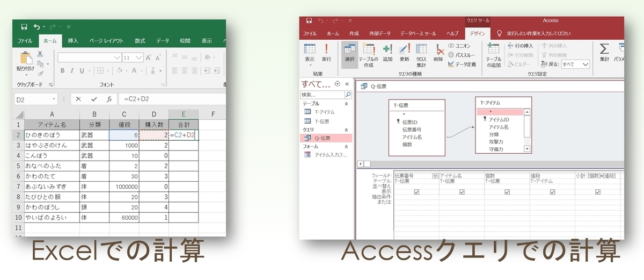Switch to Excel's 挿入 tab
This screenshot has height=280, width=644.
pyautogui.click(x=73, y=41)
